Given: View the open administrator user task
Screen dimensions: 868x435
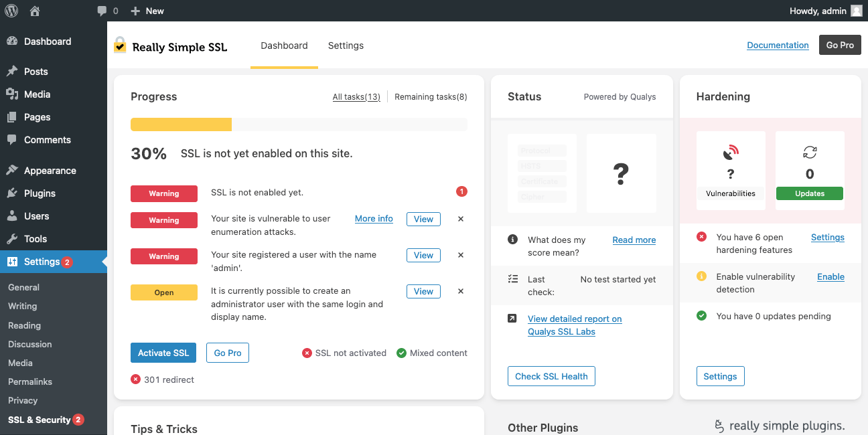Looking at the screenshot, I should (x=423, y=291).
